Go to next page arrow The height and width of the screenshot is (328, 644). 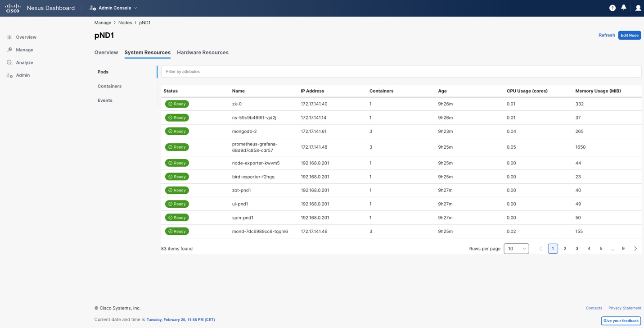[635, 249]
